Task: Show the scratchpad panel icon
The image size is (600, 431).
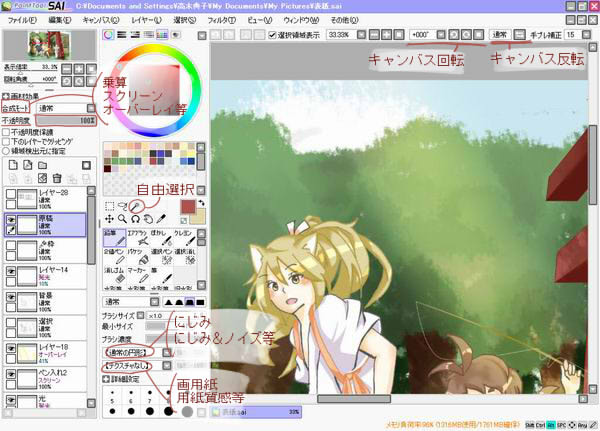Action: (x=176, y=35)
